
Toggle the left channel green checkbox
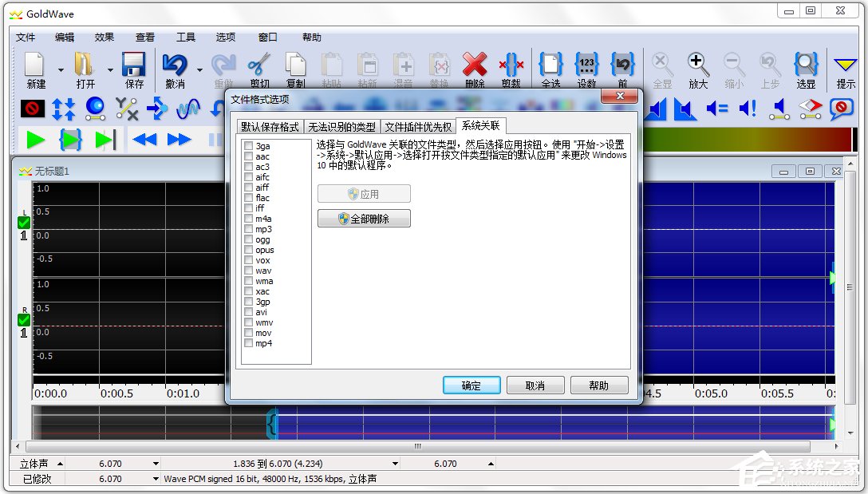24,223
